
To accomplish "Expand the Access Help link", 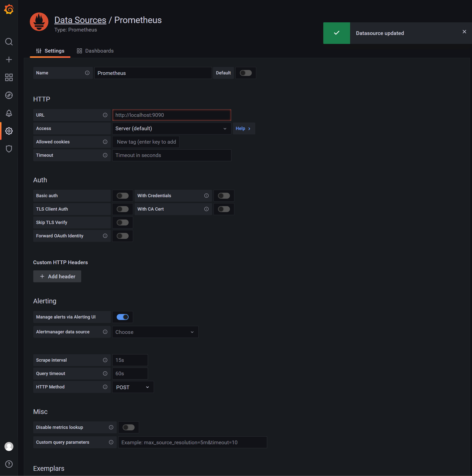I will click(x=244, y=128).
